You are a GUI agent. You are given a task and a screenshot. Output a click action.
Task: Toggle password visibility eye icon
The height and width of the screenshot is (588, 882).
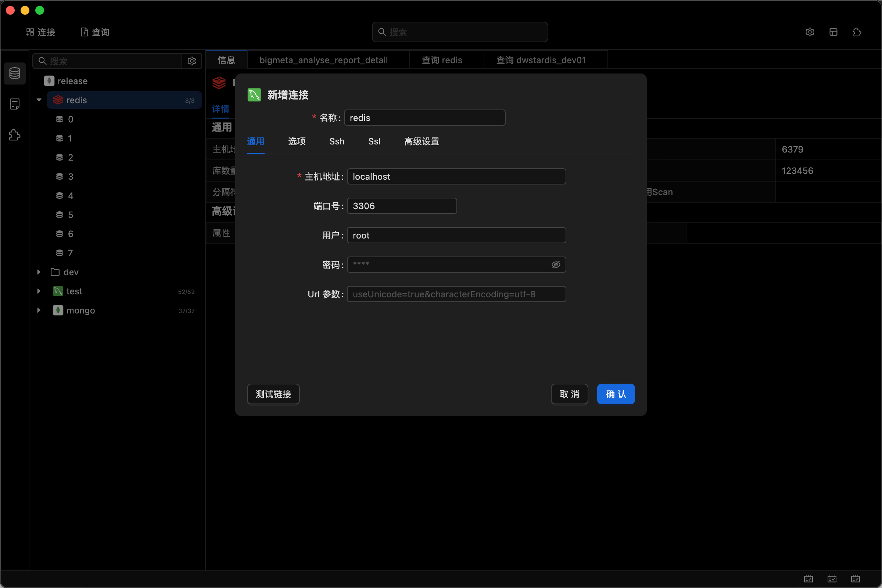[556, 265]
